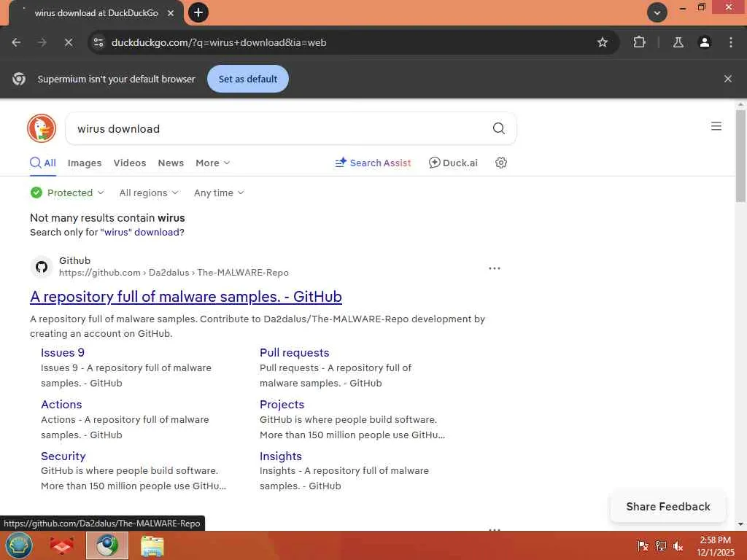Open the Security sublink
Viewport: 747px width, 560px height.
click(x=63, y=456)
